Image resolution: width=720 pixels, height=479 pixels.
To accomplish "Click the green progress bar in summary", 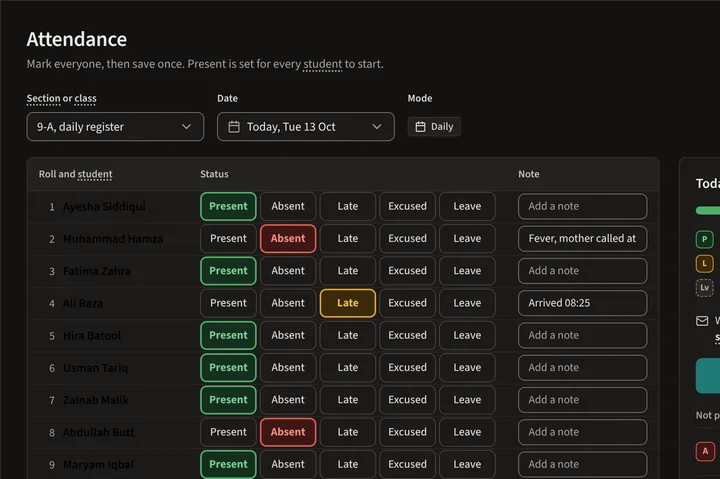I will pyautogui.click(x=708, y=210).
